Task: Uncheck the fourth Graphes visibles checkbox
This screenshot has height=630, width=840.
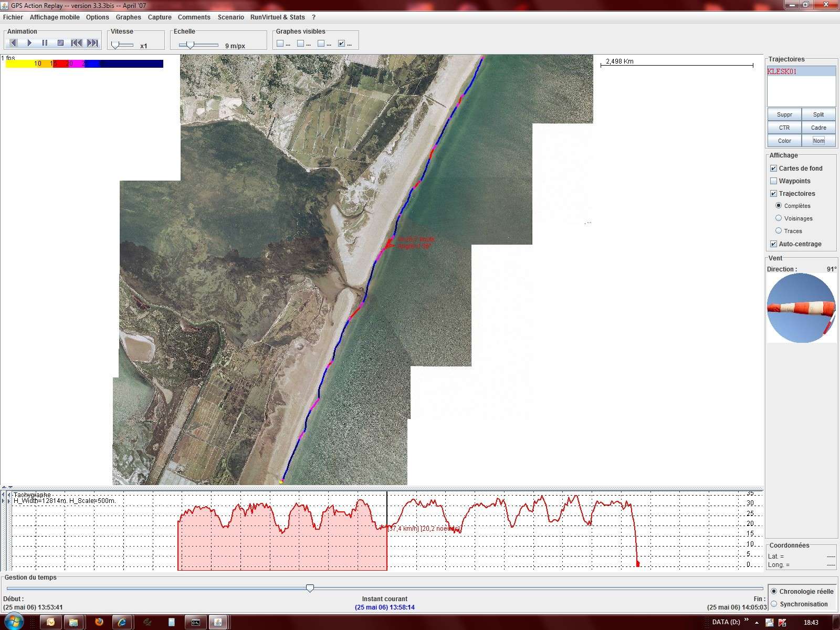Action: pyautogui.click(x=342, y=44)
